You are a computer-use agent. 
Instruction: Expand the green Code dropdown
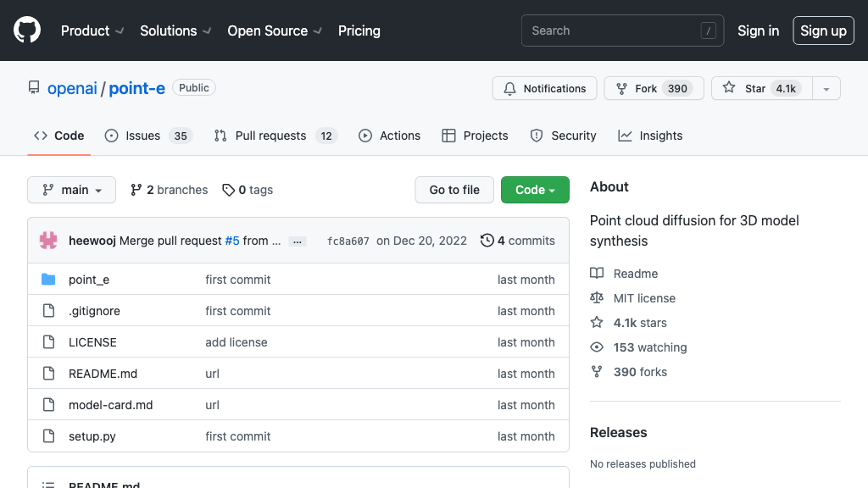point(535,190)
